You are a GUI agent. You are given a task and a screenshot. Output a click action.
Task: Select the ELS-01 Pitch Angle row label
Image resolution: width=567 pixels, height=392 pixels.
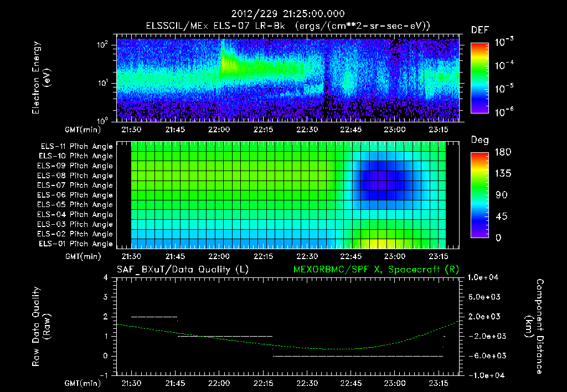coord(76,244)
